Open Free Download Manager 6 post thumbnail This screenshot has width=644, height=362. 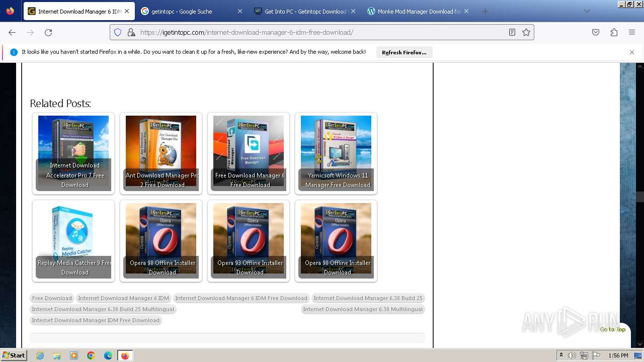pyautogui.click(x=249, y=153)
